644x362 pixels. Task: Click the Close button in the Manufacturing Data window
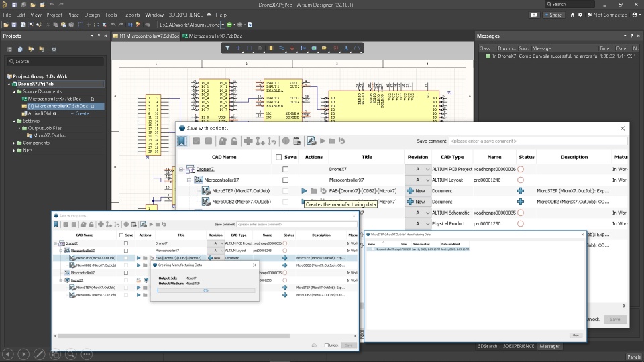coord(576,335)
